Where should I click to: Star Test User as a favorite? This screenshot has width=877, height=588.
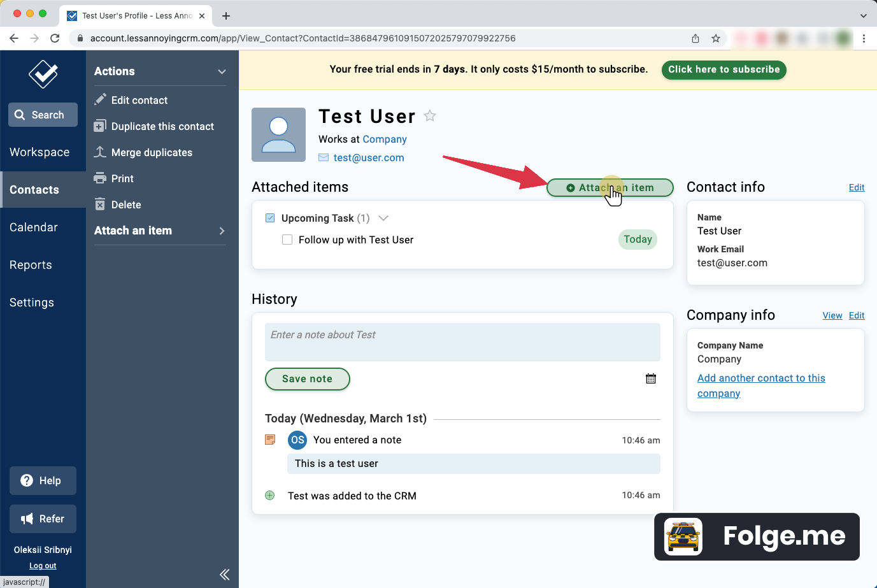(x=430, y=116)
